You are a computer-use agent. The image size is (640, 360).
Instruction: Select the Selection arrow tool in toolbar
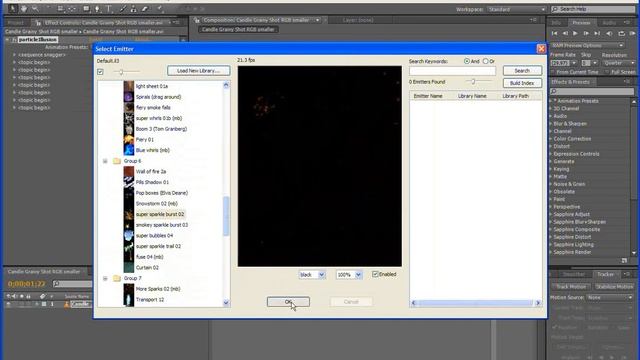pyautogui.click(x=13, y=9)
